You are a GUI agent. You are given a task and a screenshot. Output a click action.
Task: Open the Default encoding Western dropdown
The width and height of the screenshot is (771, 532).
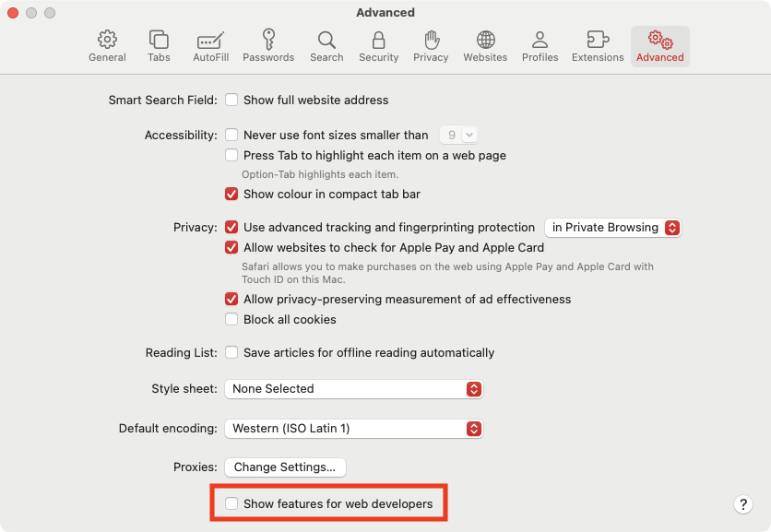pyautogui.click(x=353, y=429)
